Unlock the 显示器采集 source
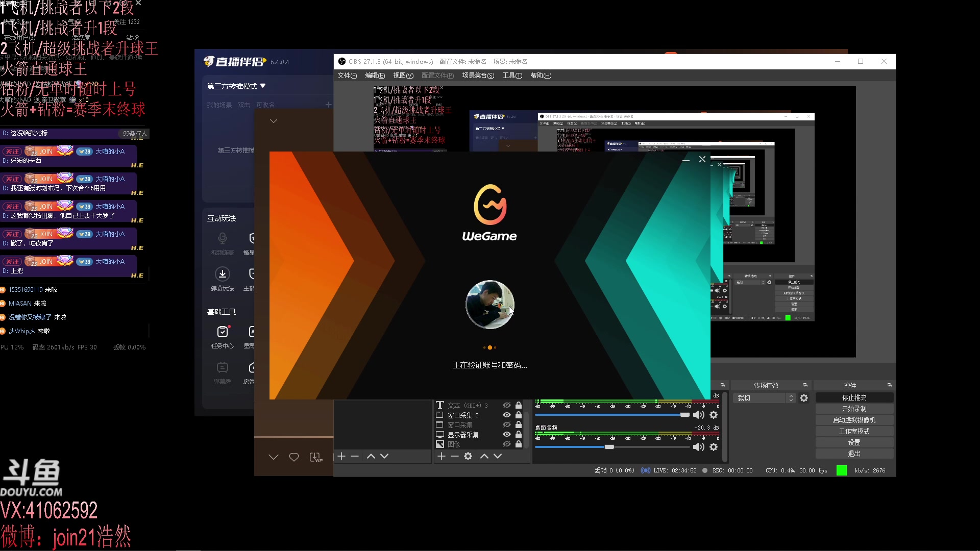The image size is (980, 551). pyautogui.click(x=519, y=434)
